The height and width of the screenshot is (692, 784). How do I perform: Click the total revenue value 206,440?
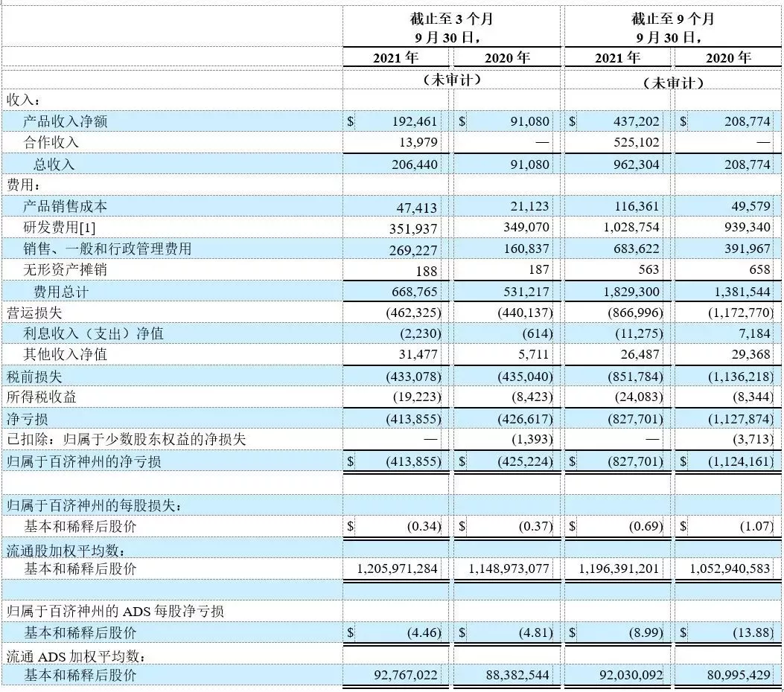415,164
